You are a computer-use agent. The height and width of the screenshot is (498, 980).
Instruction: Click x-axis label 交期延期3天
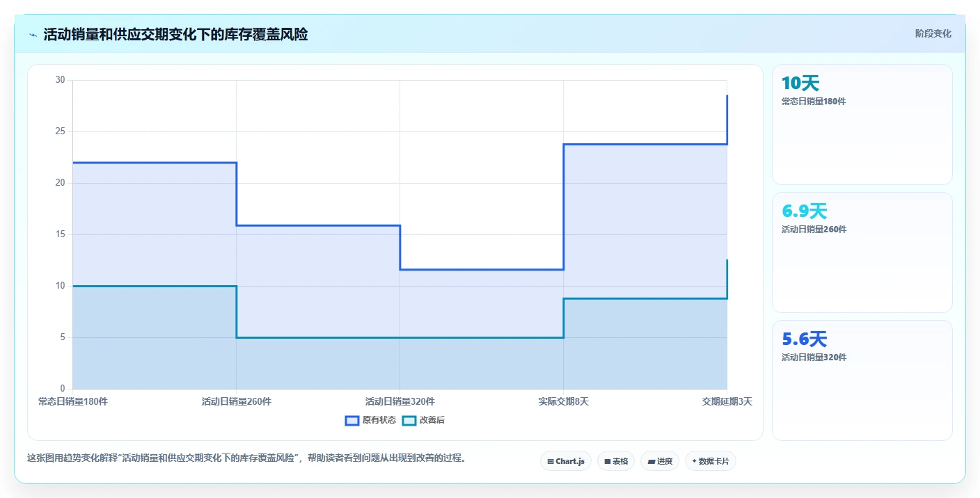(727, 401)
